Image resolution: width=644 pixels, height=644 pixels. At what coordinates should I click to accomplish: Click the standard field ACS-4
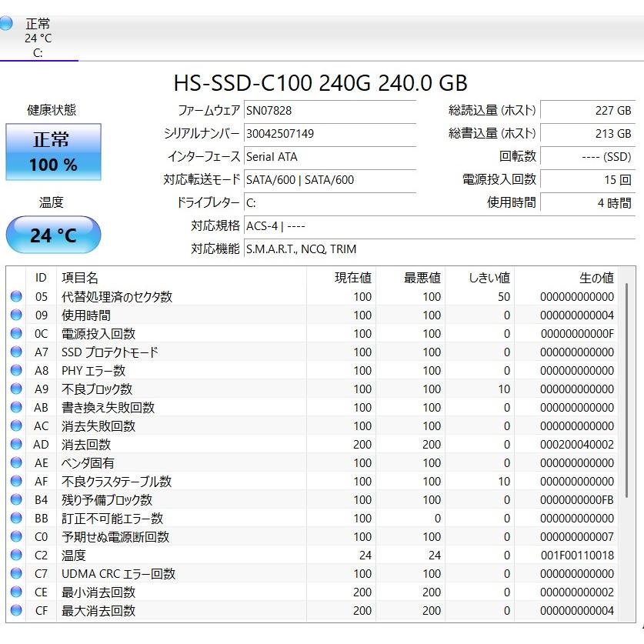[439, 226]
